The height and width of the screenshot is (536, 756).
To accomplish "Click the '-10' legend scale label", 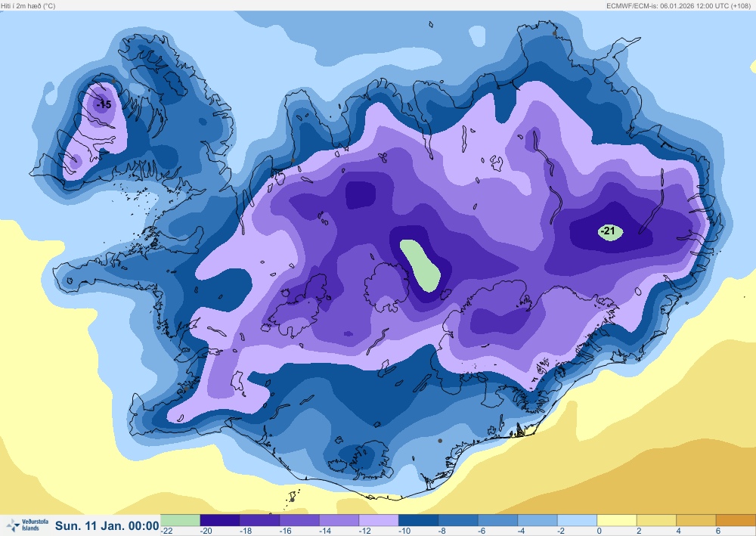I will [404, 531].
